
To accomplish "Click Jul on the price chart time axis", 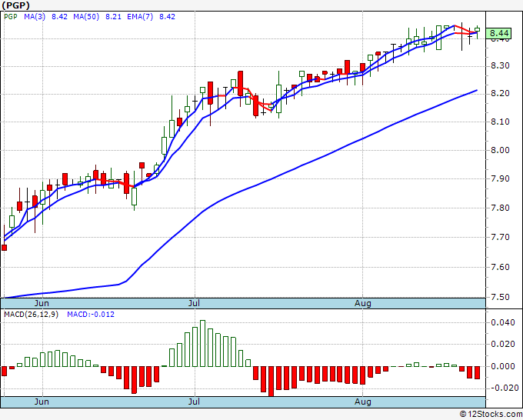I will [x=194, y=303].
